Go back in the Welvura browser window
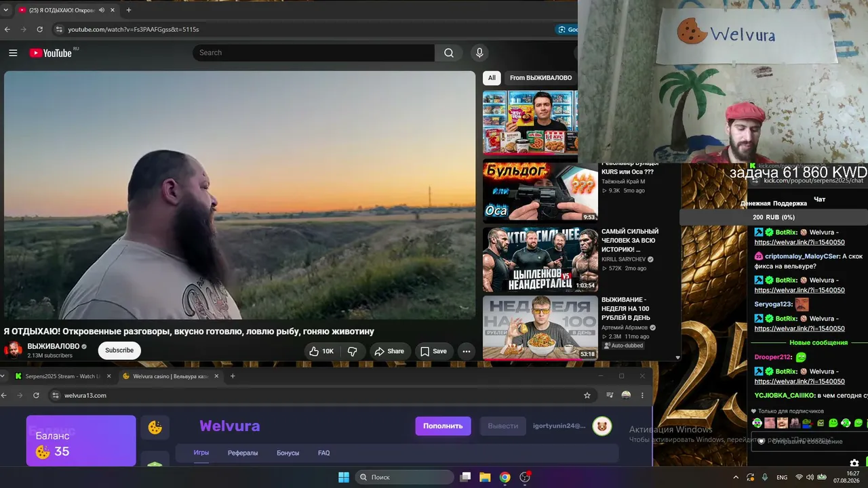The height and width of the screenshot is (488, 868). [4, 395]
